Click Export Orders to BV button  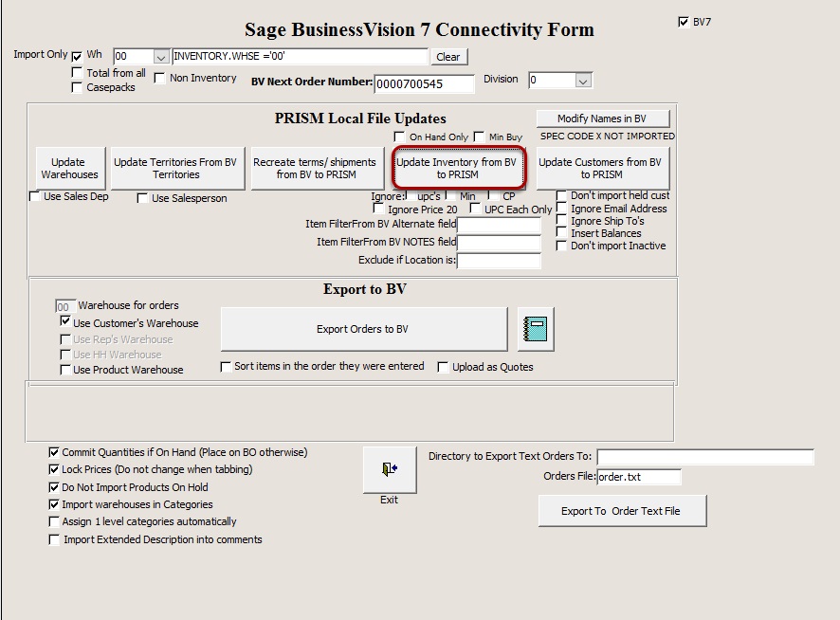(364, 329)
